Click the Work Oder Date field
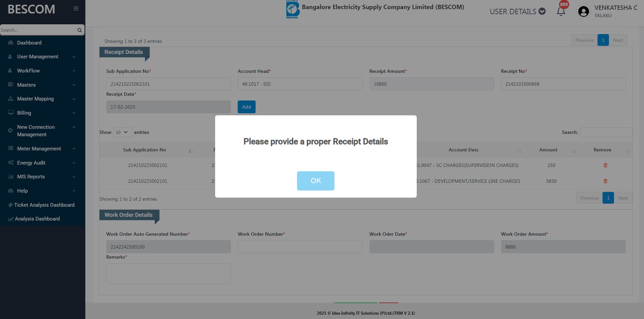644x319 pixels. 432,247
